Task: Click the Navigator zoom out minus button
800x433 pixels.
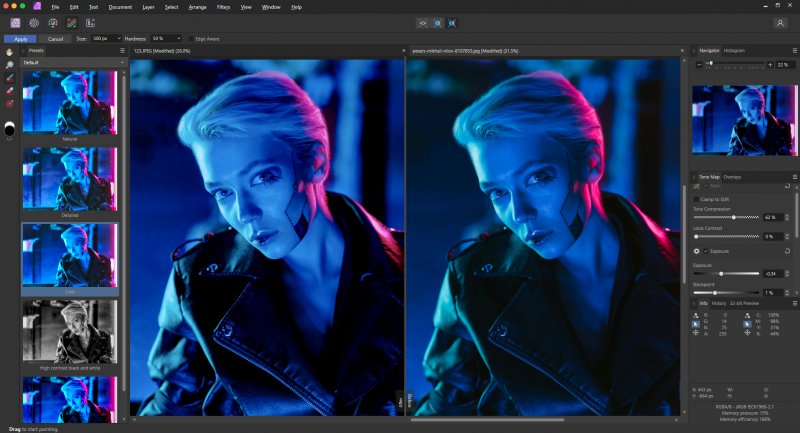Action: pyautogui.click(x=699, y=65)
